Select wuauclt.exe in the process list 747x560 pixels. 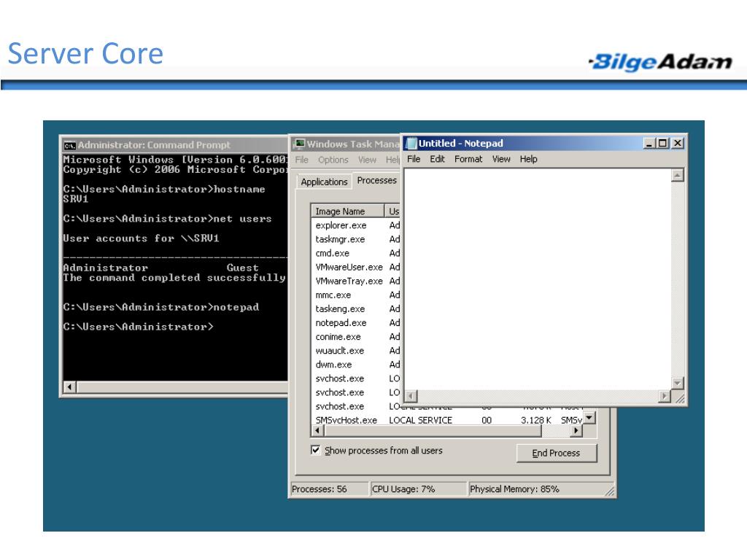pyautogui.click(x=340, y=351)
